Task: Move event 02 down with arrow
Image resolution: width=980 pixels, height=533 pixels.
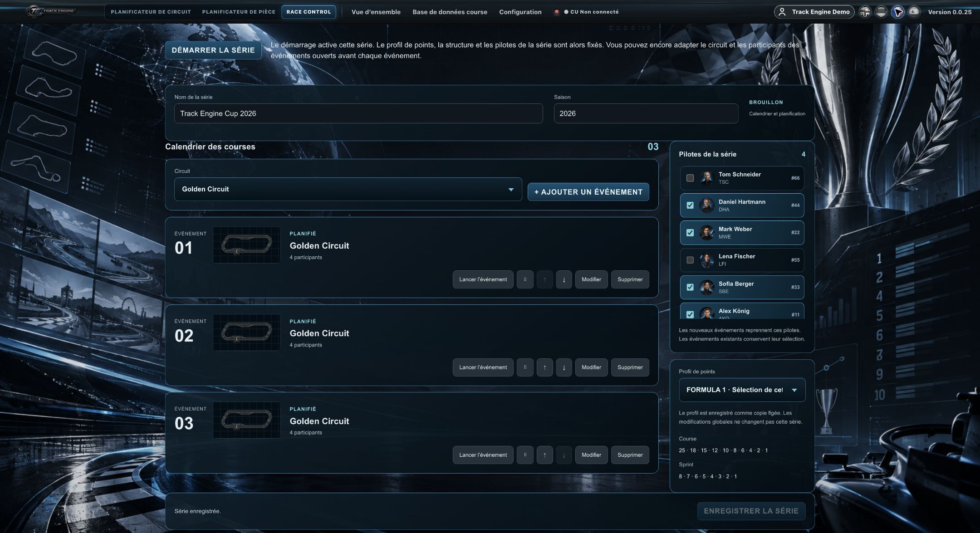Action: click(x=564, y=367)
